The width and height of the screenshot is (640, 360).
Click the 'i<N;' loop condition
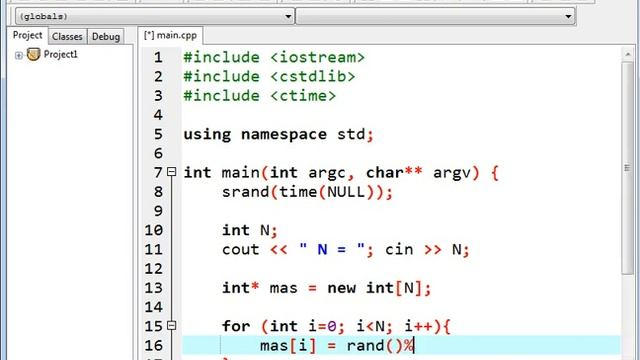coord(375,326)
